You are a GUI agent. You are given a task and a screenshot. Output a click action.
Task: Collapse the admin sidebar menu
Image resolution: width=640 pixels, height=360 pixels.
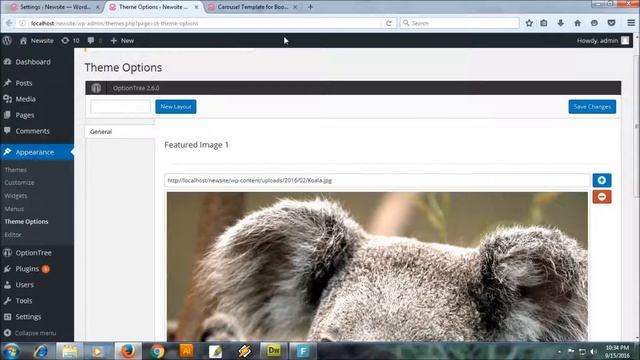[x=30, y=333]
